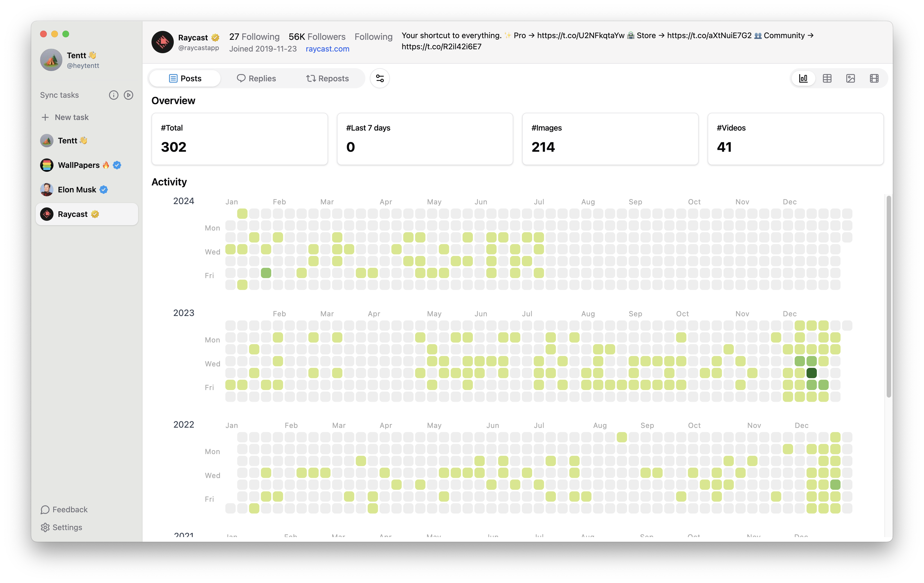Click the darkest green December 2023 activity cell
Screen dimensions: 924x583
(x=811, y=373)
